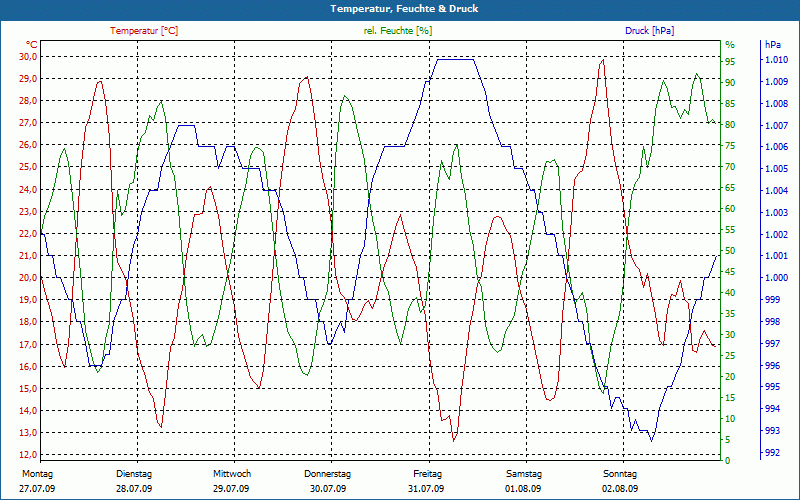The height and width of the screenshot is (500, 800).
Task: Click the '26,0' temperature axis value
Action: coord(28,145)
